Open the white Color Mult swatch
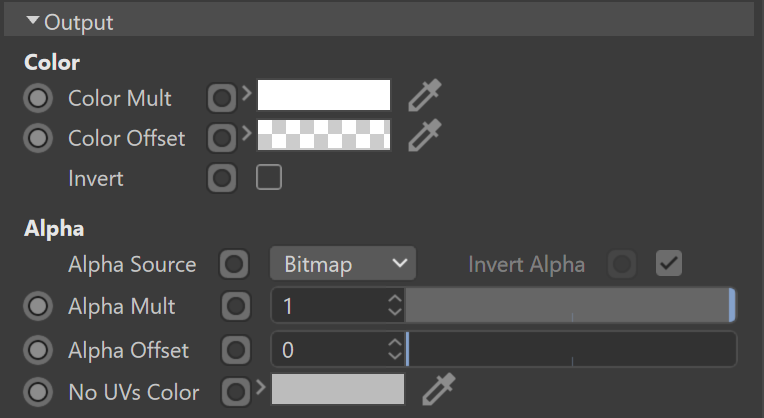The image size is (764, 418). tap(324, 95)
